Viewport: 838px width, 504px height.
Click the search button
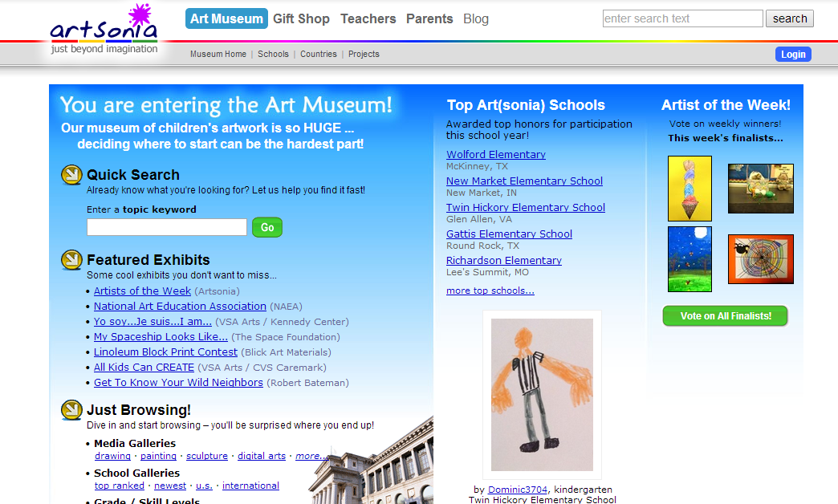[x=790, y=18]
